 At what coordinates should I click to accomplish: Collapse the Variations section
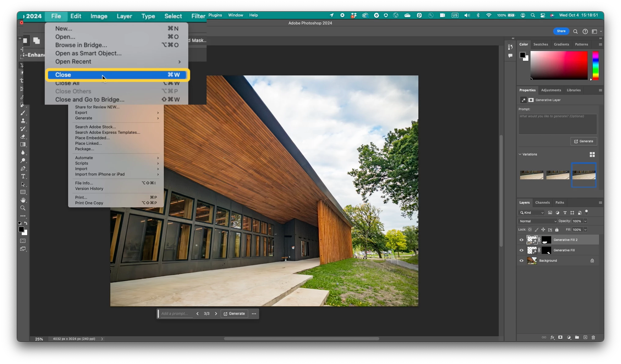coord(520,154)
